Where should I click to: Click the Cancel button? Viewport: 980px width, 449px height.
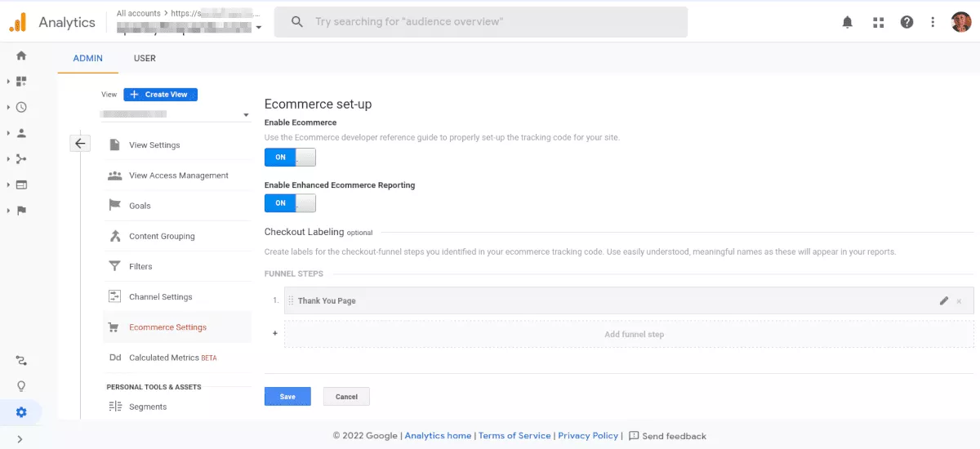(x=346, y=397)
